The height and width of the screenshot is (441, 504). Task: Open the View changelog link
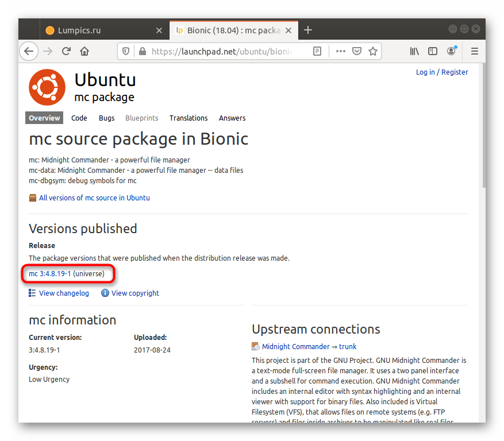coord(64,293)
